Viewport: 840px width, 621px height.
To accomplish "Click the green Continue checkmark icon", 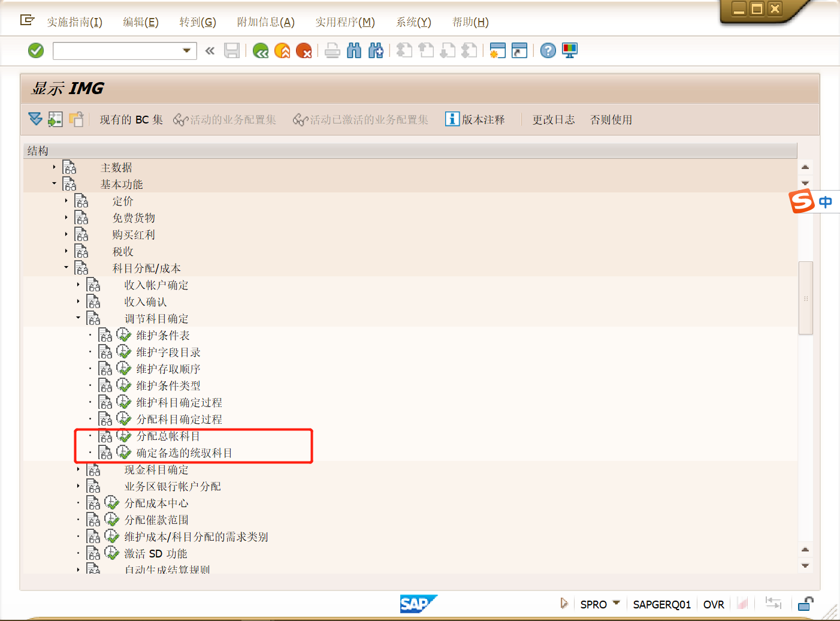I will [35, 50].
